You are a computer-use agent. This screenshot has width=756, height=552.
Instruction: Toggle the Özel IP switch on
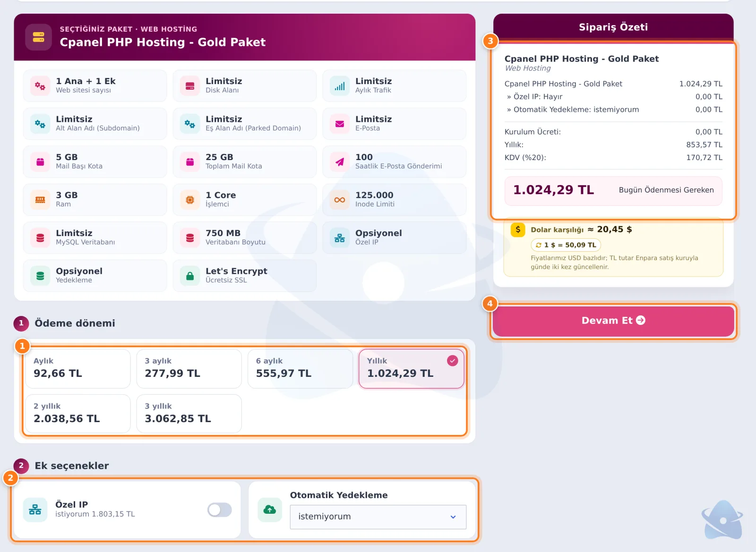click(219, 510)
